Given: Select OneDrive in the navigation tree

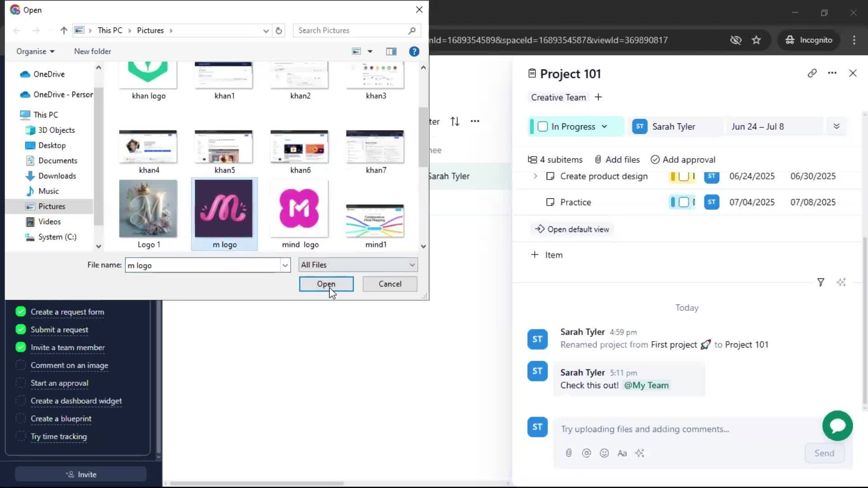Looking at the screenshot, I should [49, 74].
